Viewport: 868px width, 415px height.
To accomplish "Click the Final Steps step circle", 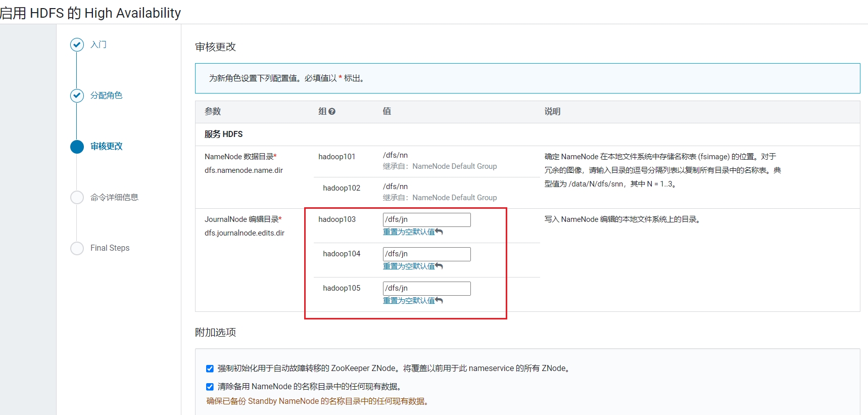I will tap(77, 248).
